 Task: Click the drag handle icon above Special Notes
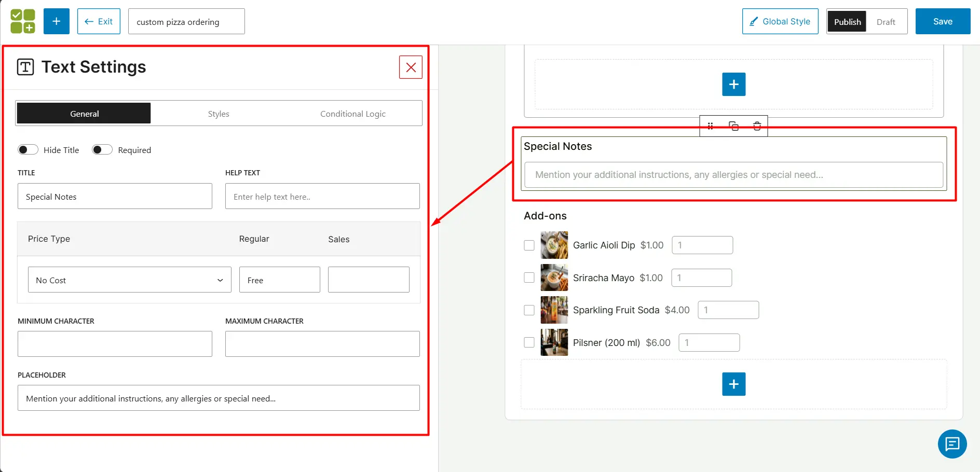tap(710, 126)
